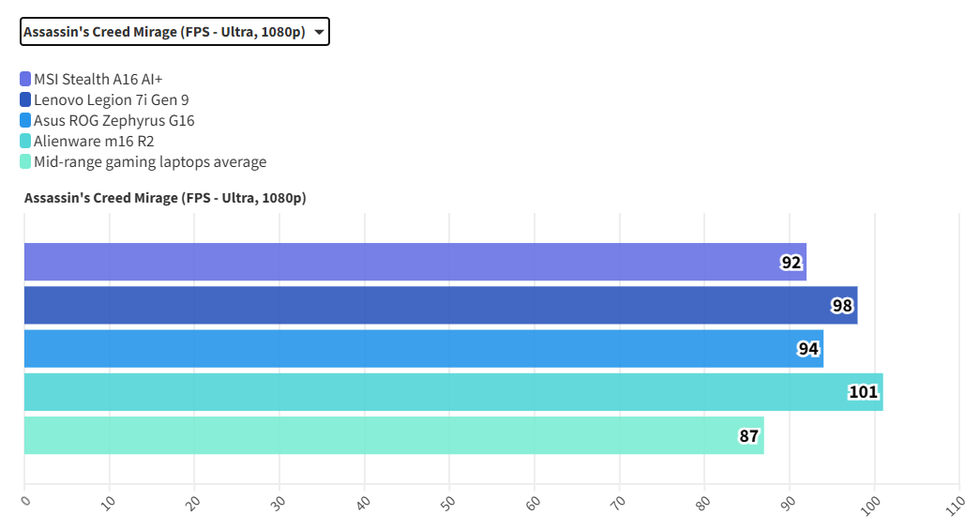Toggle the Asus ROG Zephyrus G16 legend label
Screen dimensions: 980x530
point(114,120)
